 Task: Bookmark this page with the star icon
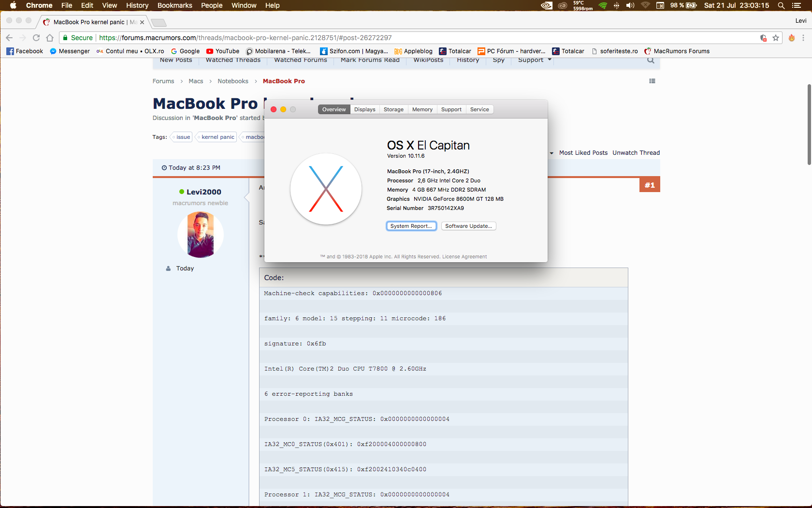pyautogui.click(x=776, y=38)
